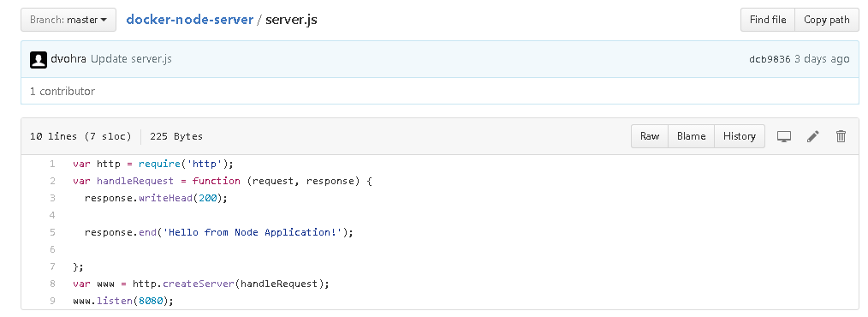
Task: Click the Copy path button
Action: (x=826, y=20)
